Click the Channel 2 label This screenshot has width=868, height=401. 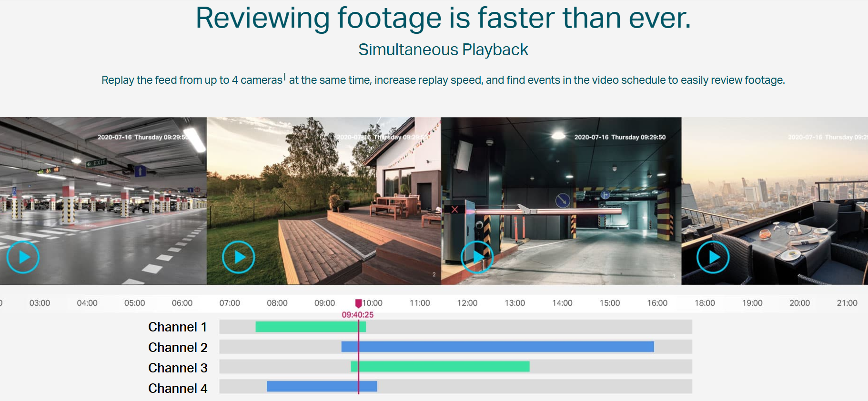pyautogui.click(x=177, y=348)
